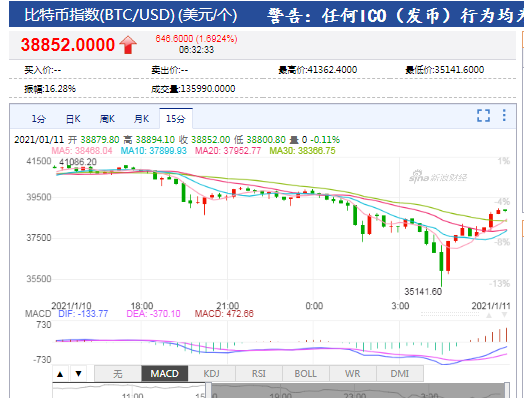Click the 41086.20 high price marker

coord(78,162)
